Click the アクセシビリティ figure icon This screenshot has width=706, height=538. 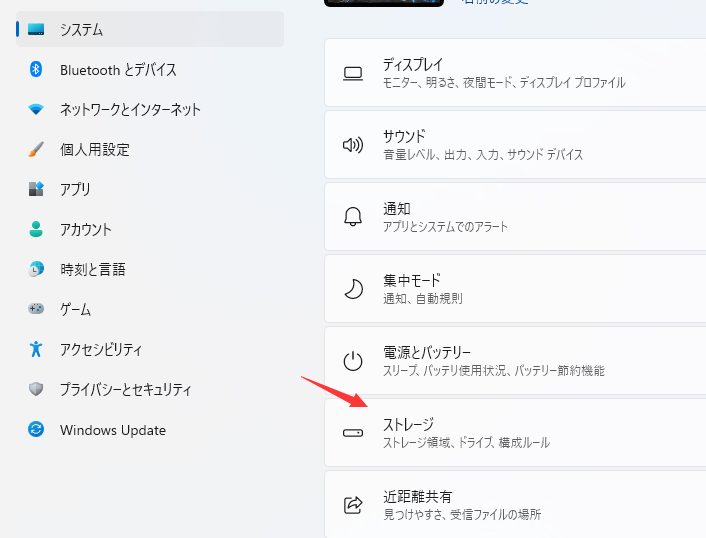tap(37, 349)
